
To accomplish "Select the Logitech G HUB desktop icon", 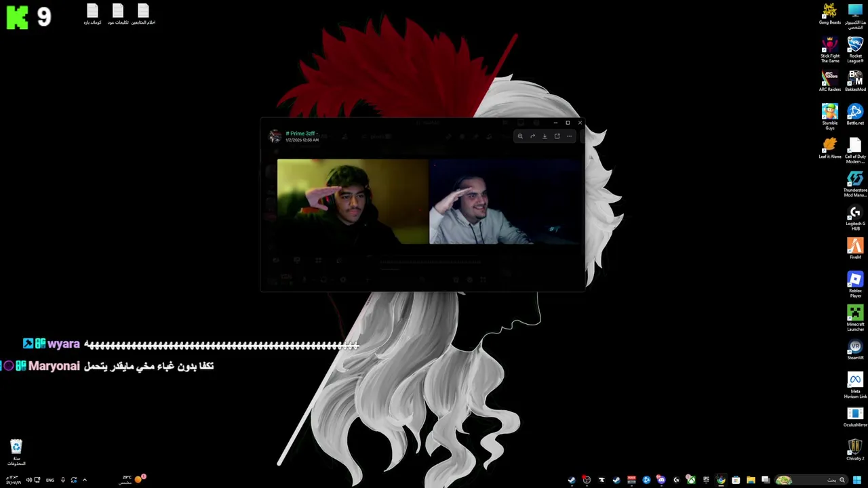I will [x=855, y=218].
